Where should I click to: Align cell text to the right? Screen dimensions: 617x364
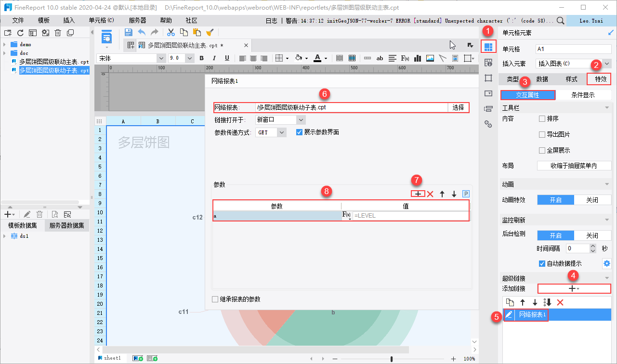pyautogui.click(x=264, y=58)
